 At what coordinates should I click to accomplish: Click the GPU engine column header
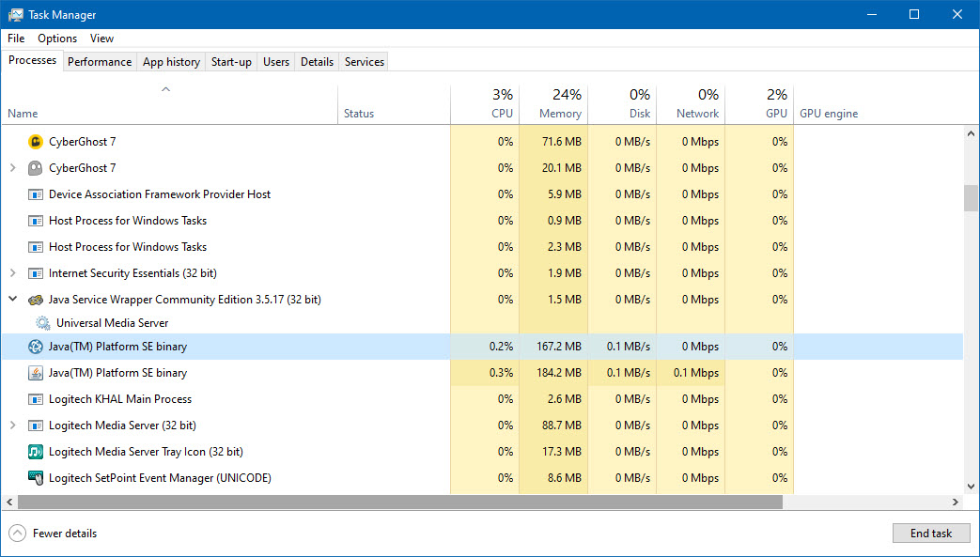tap(829, 114)
